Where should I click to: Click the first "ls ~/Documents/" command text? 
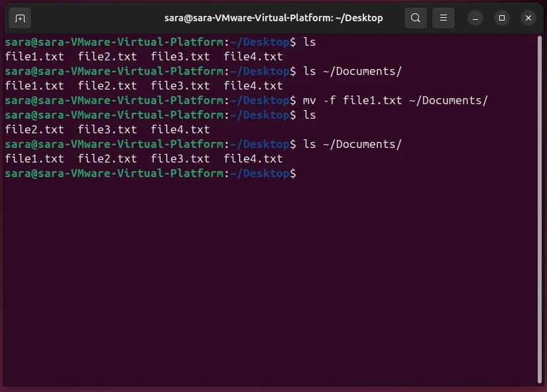pyautogui.click(x=352, y=72)
